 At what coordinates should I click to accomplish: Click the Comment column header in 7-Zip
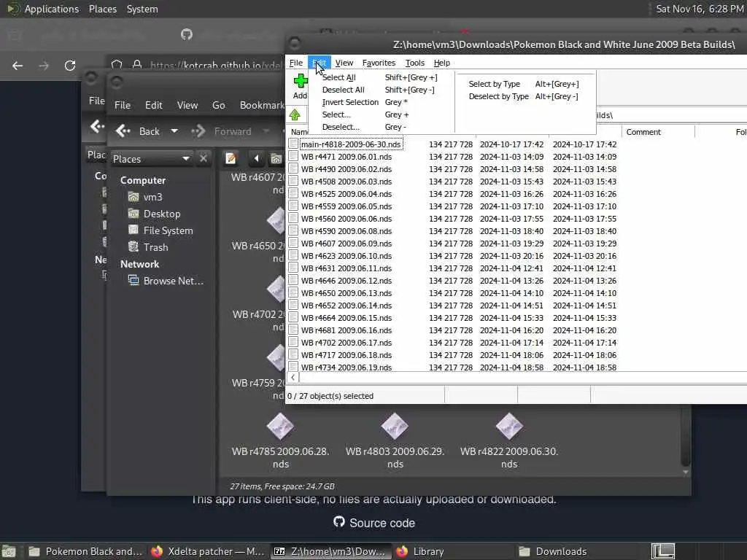(657, 132)
